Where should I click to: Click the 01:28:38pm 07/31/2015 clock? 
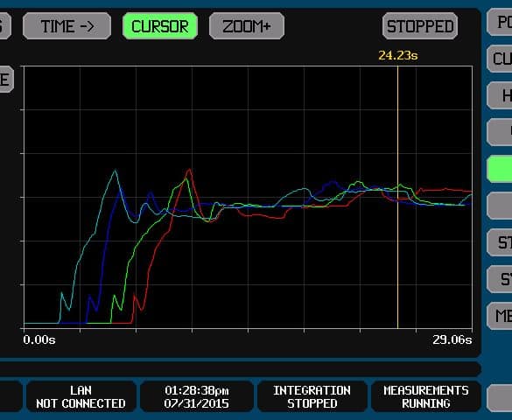pyautogui.click(x=197, y=396)
